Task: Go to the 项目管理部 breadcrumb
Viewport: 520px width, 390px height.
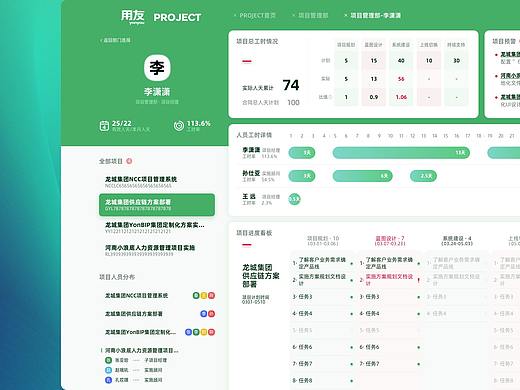Action: 313,15
